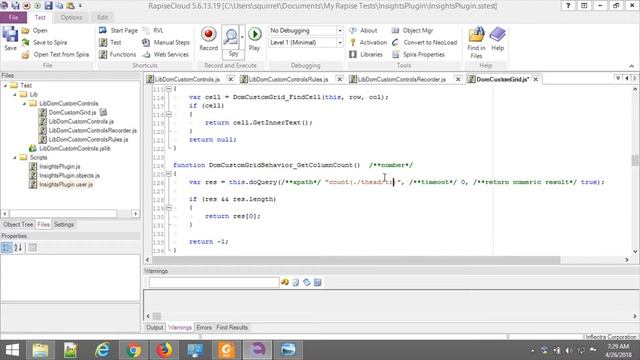Viewport: 640px width, 360px height.
Task: Open Internet Explorer from taskbar
Action: pos(102,350)
